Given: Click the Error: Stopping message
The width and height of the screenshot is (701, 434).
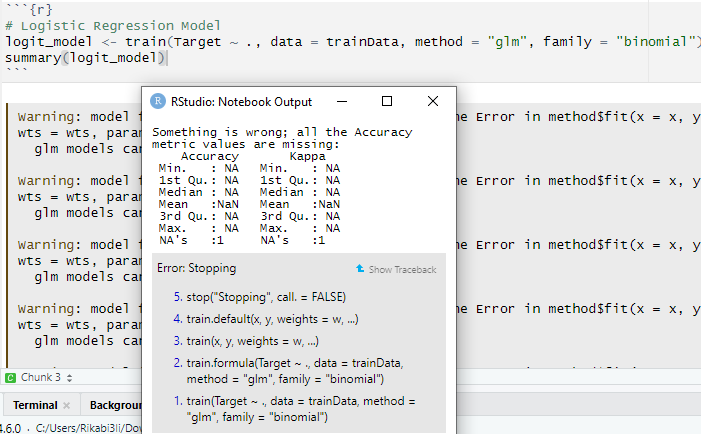Looking at the screenshot, I should click(196, 268).
